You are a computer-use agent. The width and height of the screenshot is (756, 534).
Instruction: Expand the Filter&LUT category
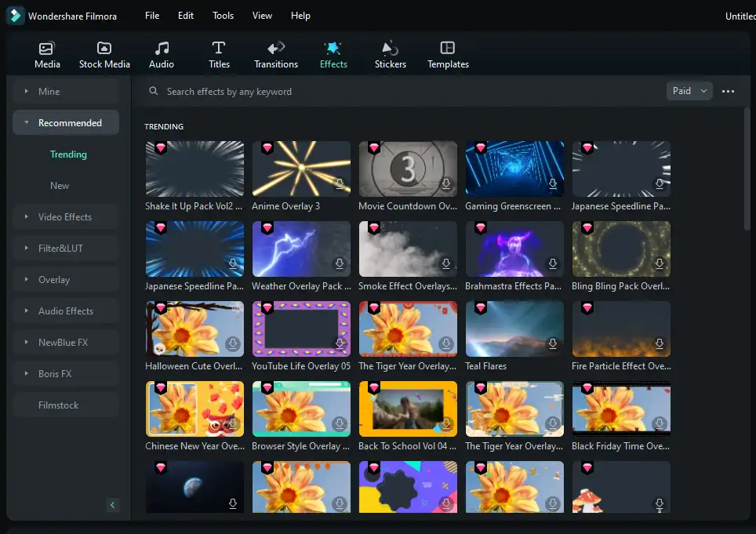60,249
